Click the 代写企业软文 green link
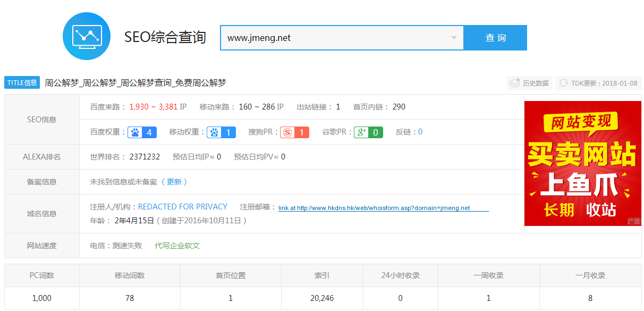 point(177,246)
